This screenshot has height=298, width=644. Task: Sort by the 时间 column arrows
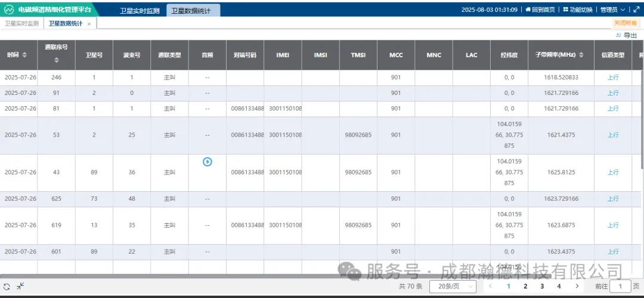(x=24, y=55)
